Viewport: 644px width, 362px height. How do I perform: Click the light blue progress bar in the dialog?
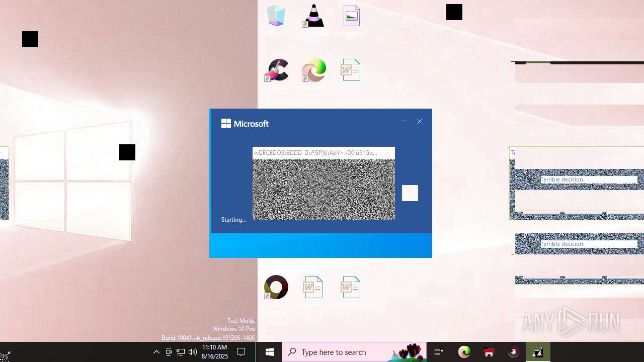click(320, 245)
